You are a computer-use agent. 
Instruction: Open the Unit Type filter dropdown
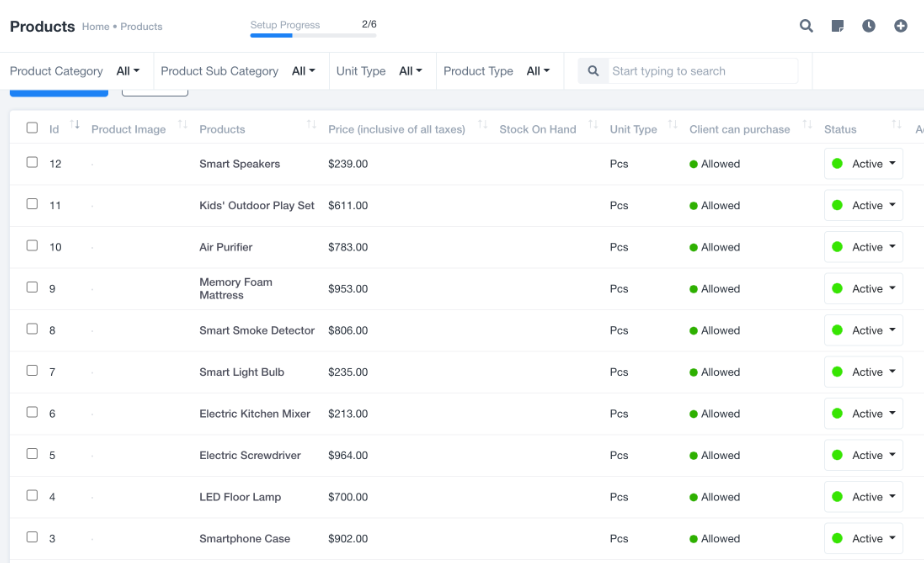tap(410, 71)
